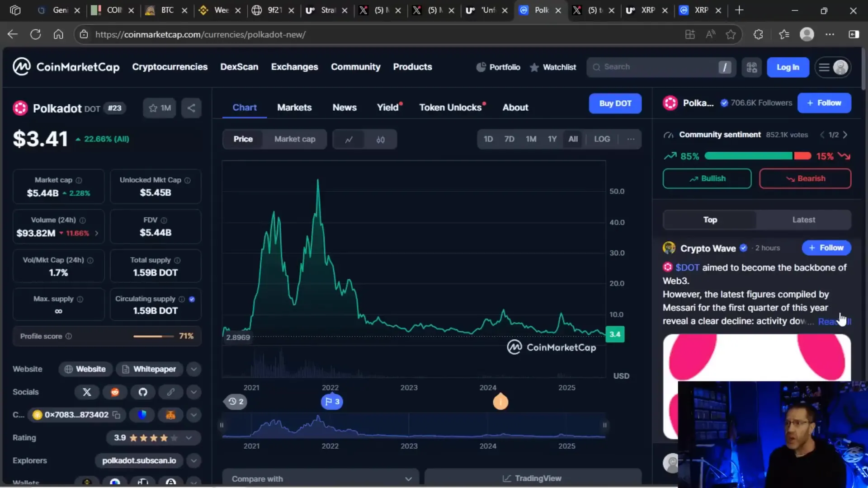Open the browser new tab plus button
Image resolution: width=868 pixels, height=488 pixels.
(739, 10)
